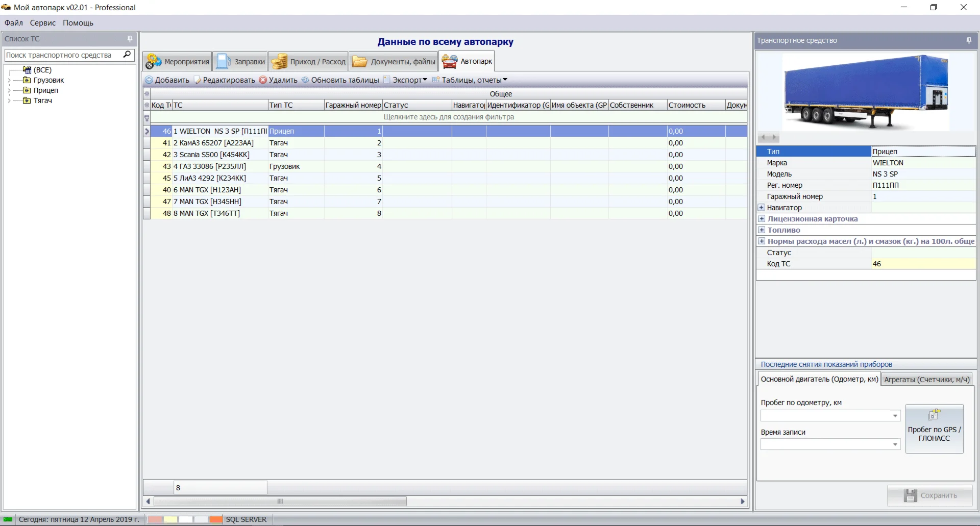Screen dimensions: 980x526
Task: Open the Сервис menu
Action: [x=42, y=23]
